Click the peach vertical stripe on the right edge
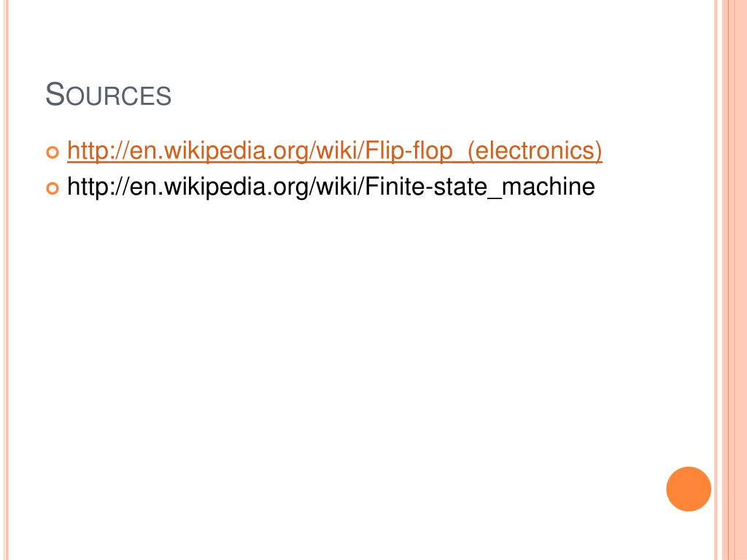The height and width of the screenshot is (560, 747). pos(735,280)
